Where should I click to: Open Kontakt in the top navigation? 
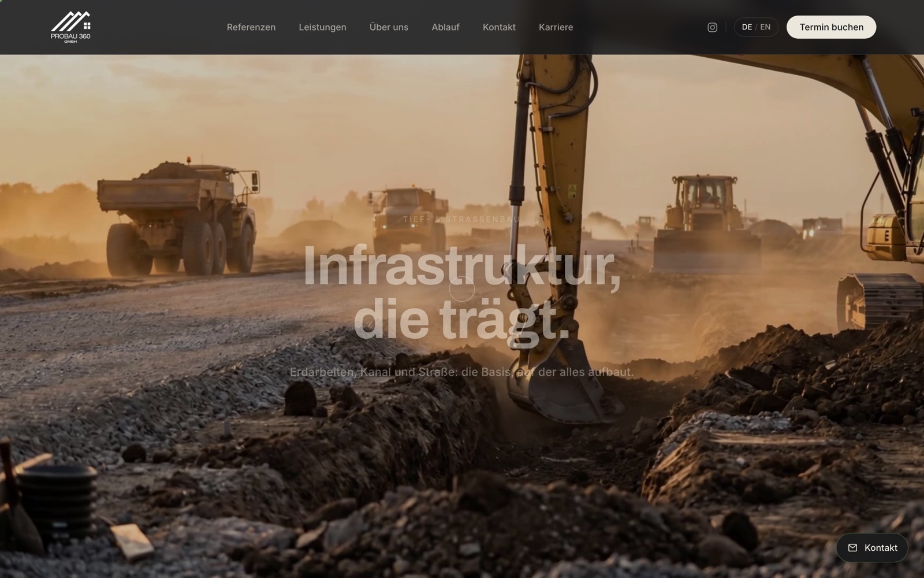499,27
